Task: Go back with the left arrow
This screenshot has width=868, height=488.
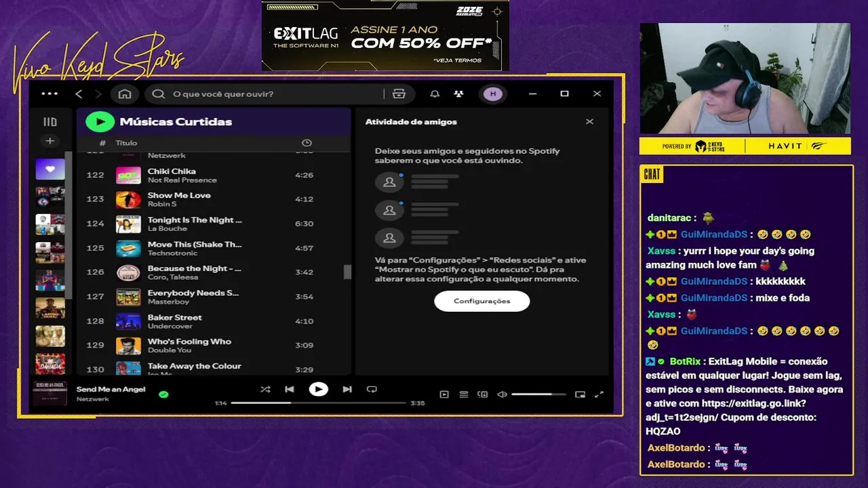Action: [79, 94]
